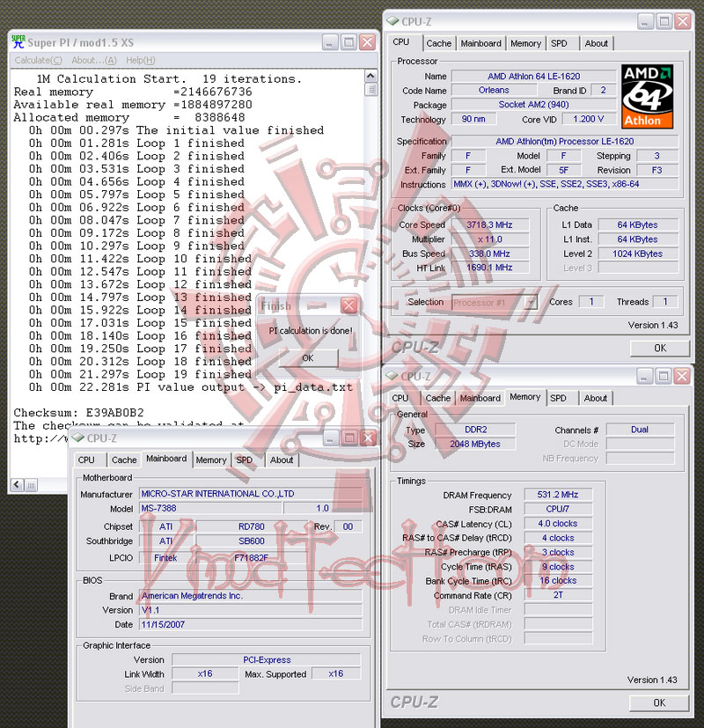Image resolution: width=704 pixels, height=728 pixels.
Task: Click the memory Type value DDR2
Action: coord(476,430)
